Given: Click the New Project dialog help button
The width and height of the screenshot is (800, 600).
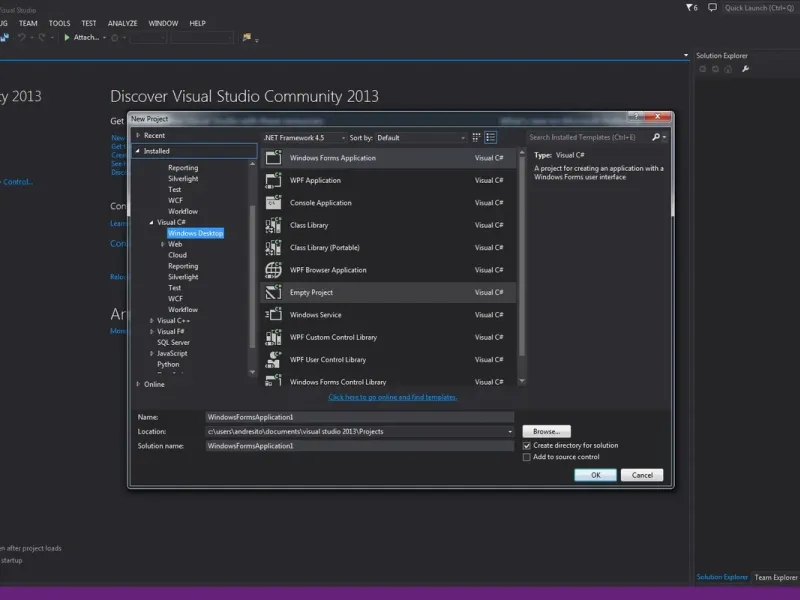Looking at the screenshot, I should [x=636, y=116].
